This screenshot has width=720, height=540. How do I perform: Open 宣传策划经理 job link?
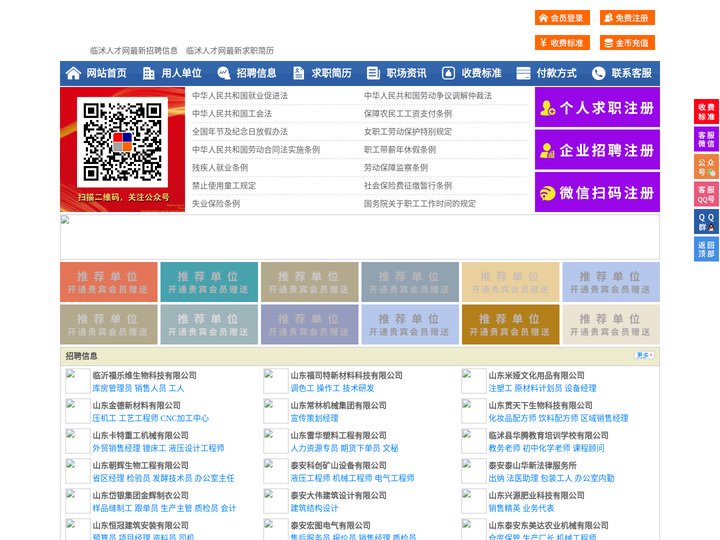coord(314,418)
